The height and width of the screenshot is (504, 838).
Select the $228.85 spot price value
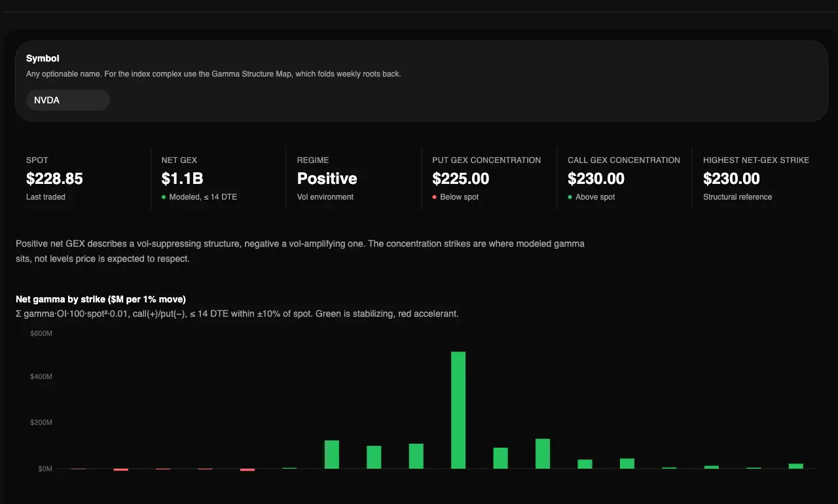click(x=54, y=179)
